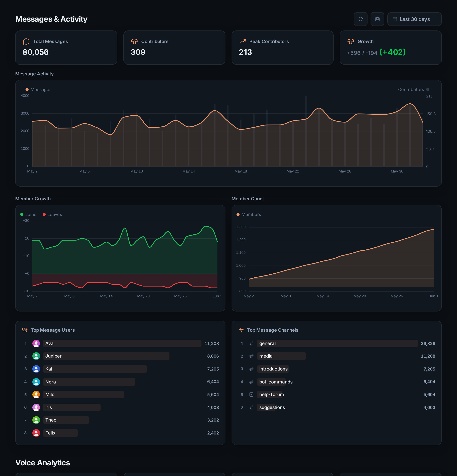
Task: Select Theo's avatar icon
Action: click(36, 420)
